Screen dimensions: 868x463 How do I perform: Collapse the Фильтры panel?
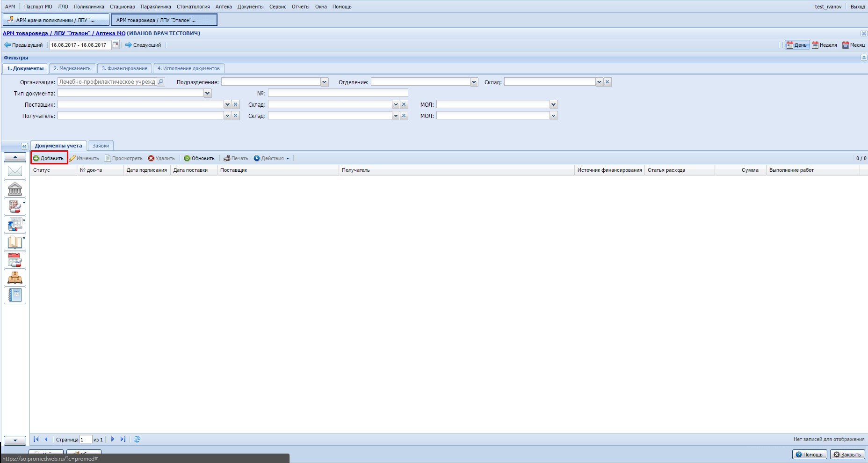click(x=864, y=58)
